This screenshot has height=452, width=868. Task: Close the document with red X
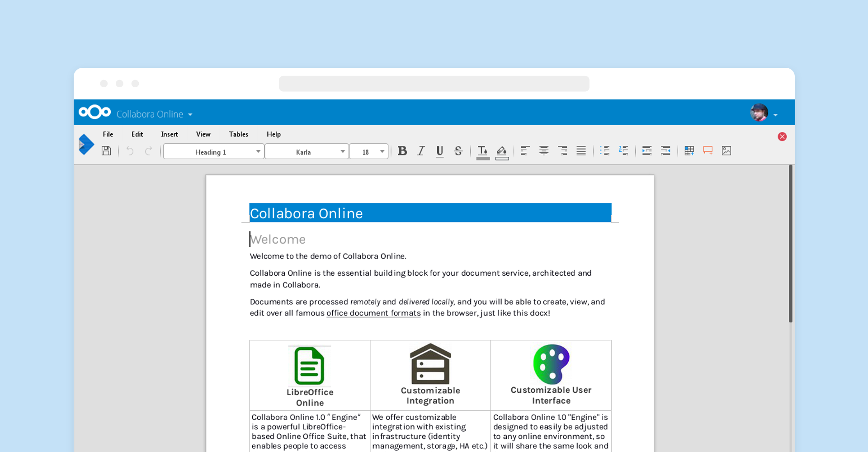782,137
